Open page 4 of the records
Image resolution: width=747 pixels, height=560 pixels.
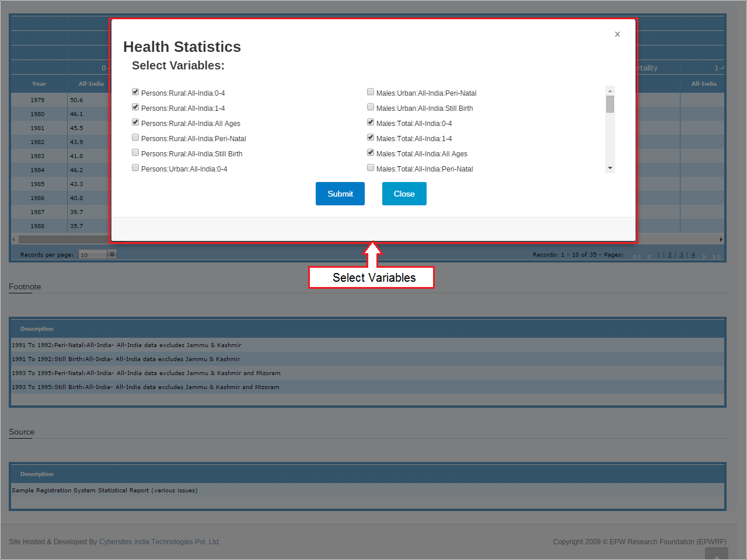coord(693,255)
